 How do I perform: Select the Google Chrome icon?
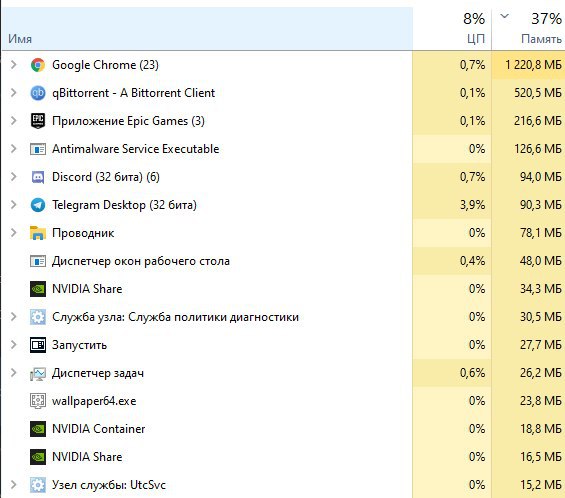[x=38, y=65]
